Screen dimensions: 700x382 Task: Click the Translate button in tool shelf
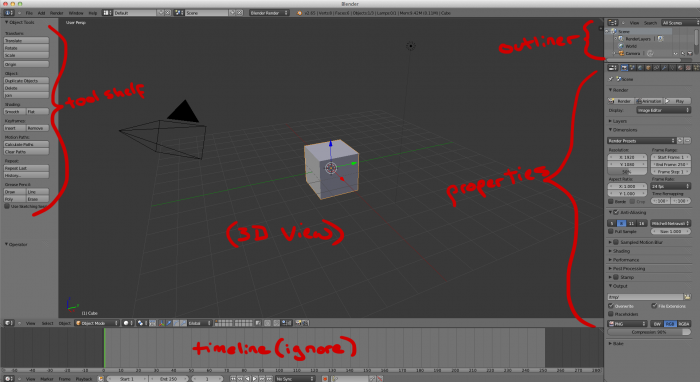[26, 41]
